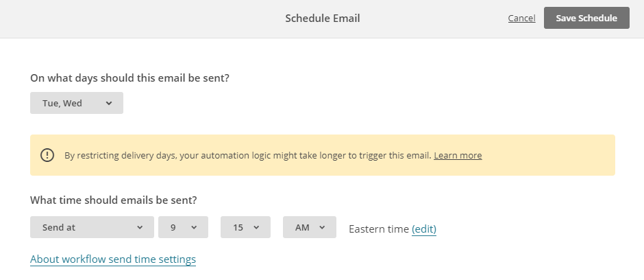Click the chevron arrow next to minutes 15
Viewport: 644px width, 280px height.
(x=256, y=227)
